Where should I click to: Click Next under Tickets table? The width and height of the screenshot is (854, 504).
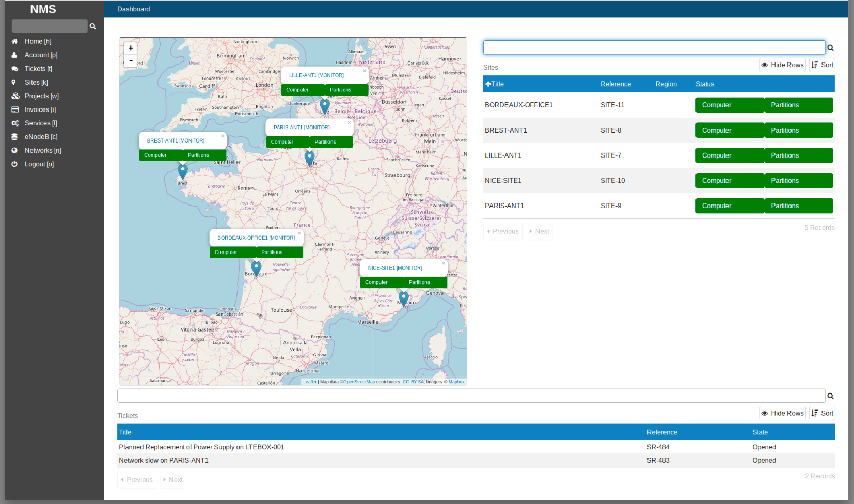173,480
